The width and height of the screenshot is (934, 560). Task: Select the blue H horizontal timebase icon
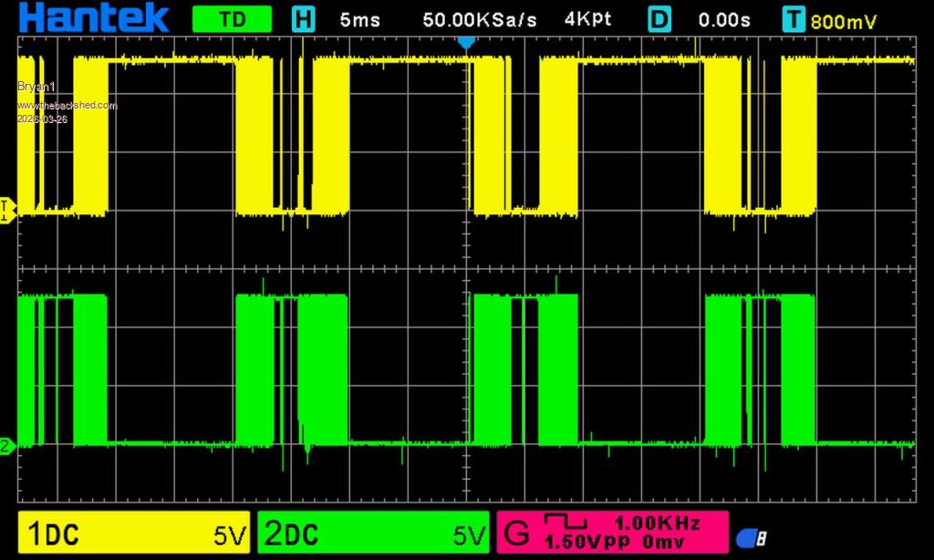(x=302, y=19)
